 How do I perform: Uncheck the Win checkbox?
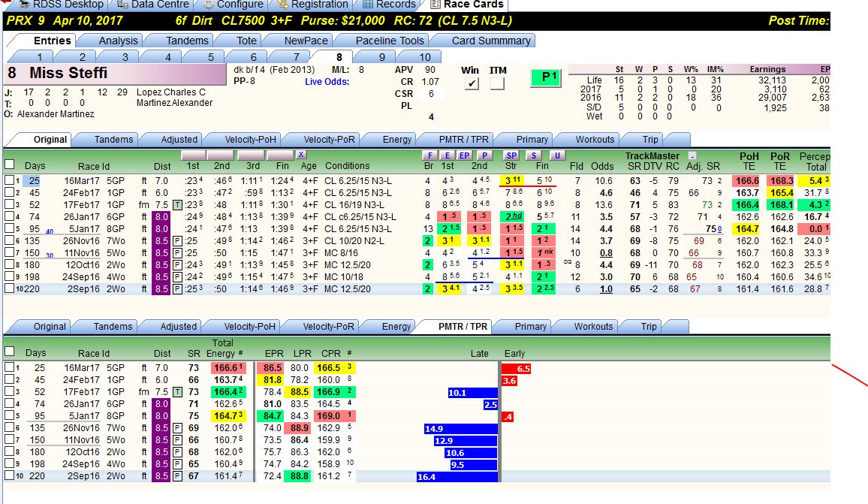pos(472,83)
